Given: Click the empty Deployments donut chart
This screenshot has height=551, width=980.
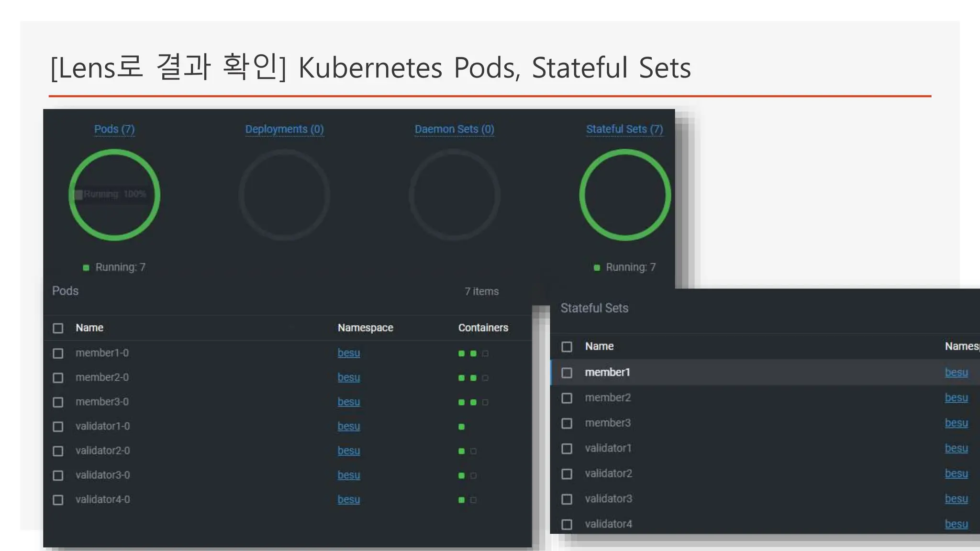Looking at the screenshot, I should [x=284, y=195].
